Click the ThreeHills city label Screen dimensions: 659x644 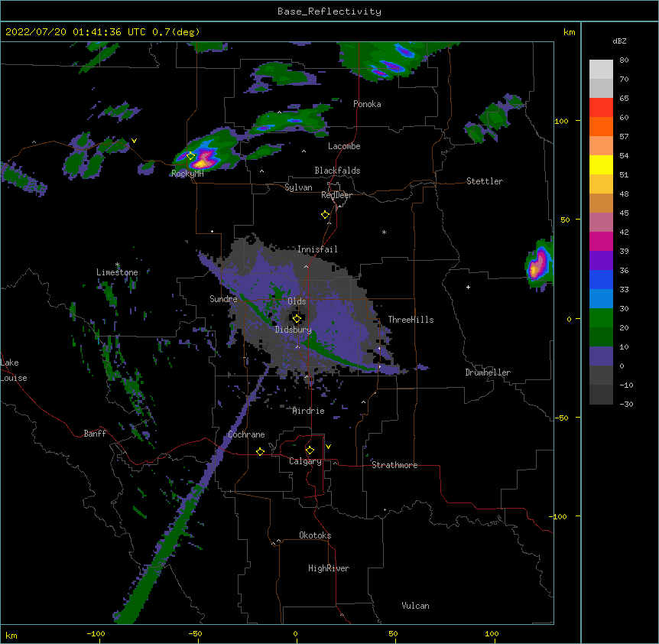point(411,320)
